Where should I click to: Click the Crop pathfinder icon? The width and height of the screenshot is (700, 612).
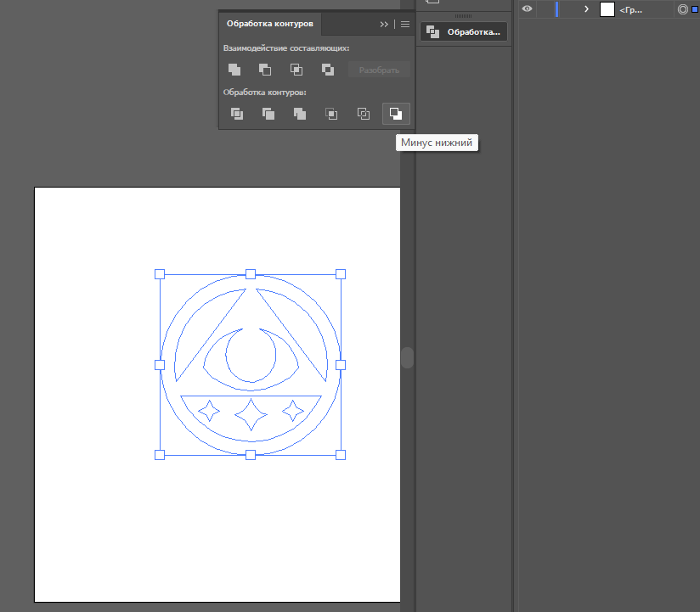pyautogui.click(x=331, y=114)
